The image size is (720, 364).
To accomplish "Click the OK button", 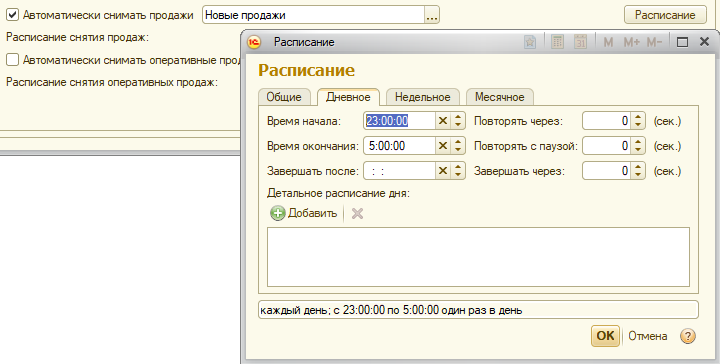I will 605,336.
